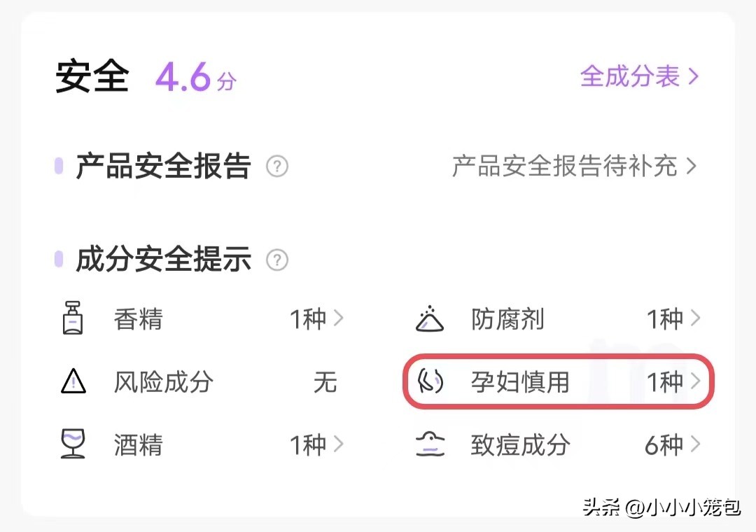
Task: Click the scale icon beside 致痘成分
Action: pos(430,445)
